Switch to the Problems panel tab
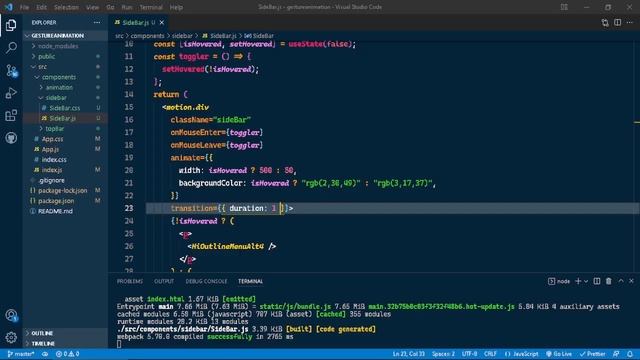This screenshot has height=360, width=640. coord(130,281)
